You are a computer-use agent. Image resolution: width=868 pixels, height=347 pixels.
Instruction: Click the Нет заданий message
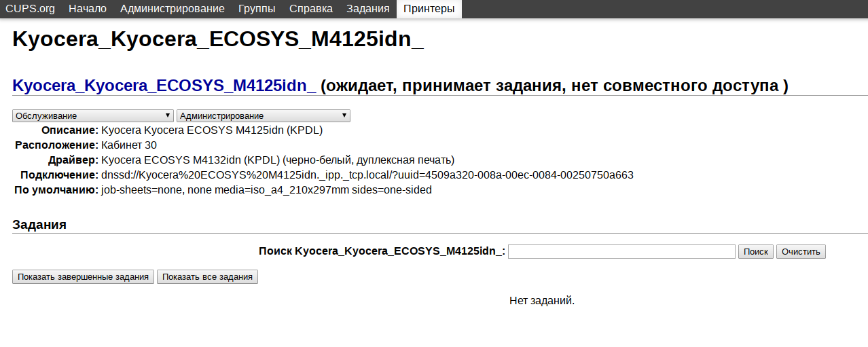click(542, 300)
